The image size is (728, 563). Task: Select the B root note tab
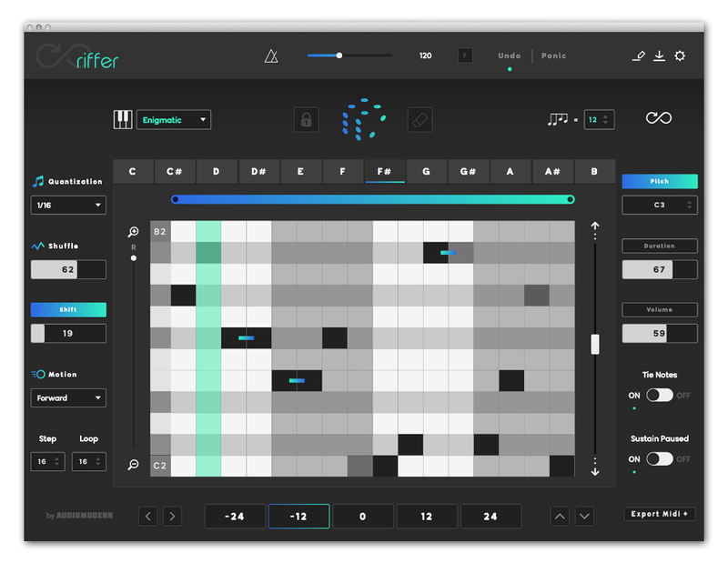[x=594, y=171]
